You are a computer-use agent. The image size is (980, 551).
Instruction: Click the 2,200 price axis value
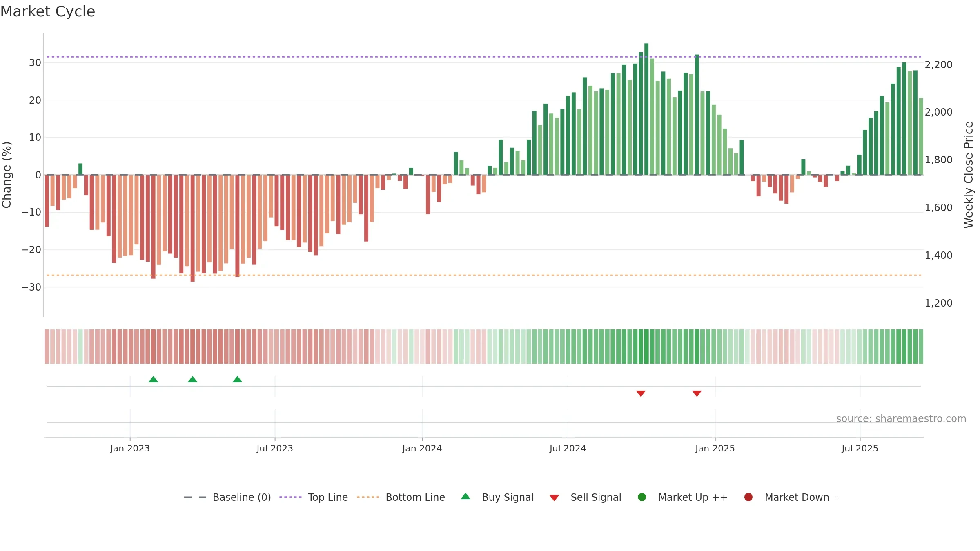click(x=939, y=64)
